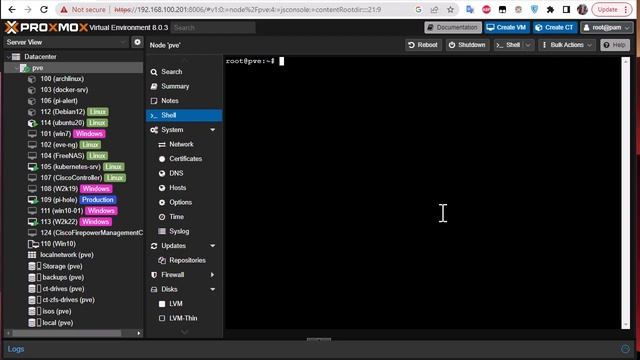Select template 110 (Win10)
This screenshot has width=640, height=360.
tap(58, 244)
